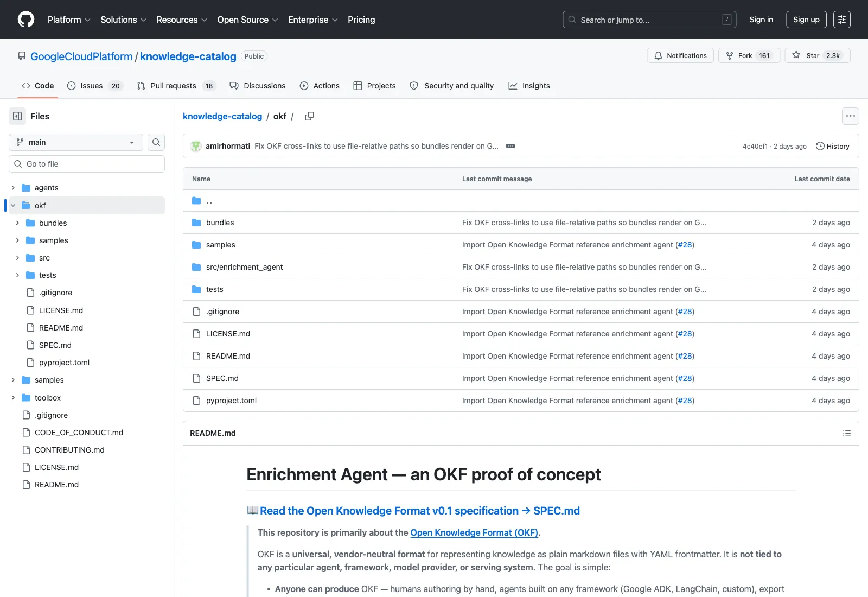Open amirhormati's avatar

click(x=196, y=146)
